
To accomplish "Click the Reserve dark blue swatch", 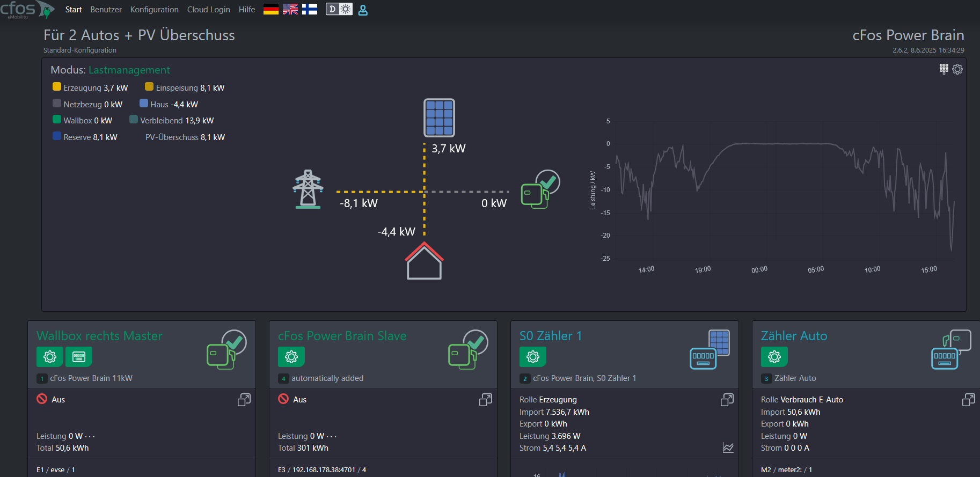I will coord(57,136).
